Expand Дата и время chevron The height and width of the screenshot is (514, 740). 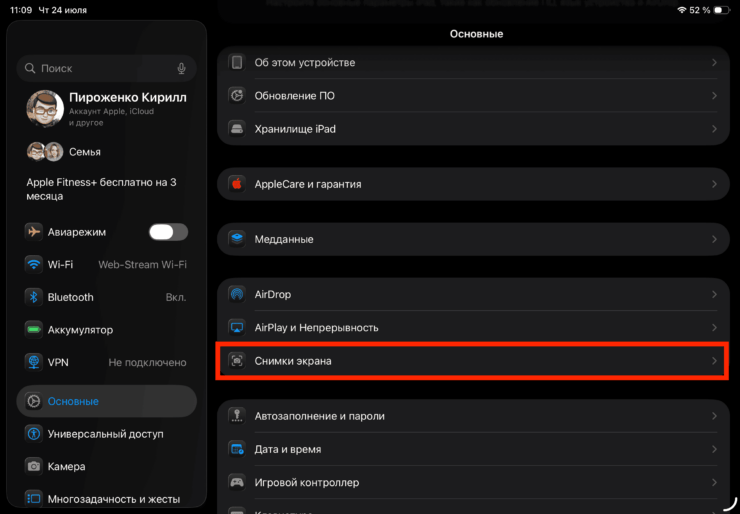click(x=714, y=449)
